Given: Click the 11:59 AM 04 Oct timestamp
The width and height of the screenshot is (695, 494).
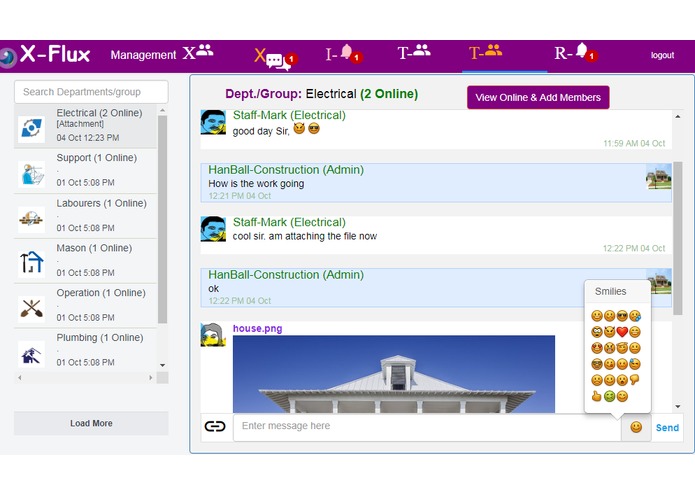Looking at the screenshot, I should 634,144.
